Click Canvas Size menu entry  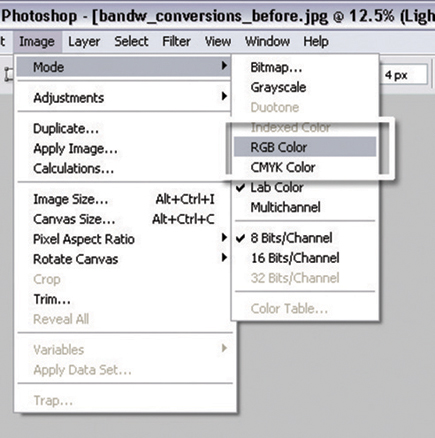123,219
